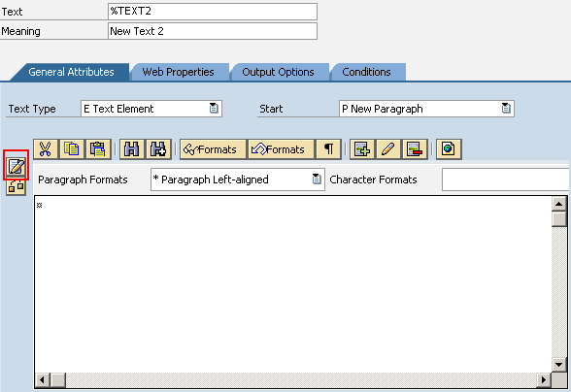571x392 pixels.
Task: Click the Text Type label
Action: coord(32,109)
